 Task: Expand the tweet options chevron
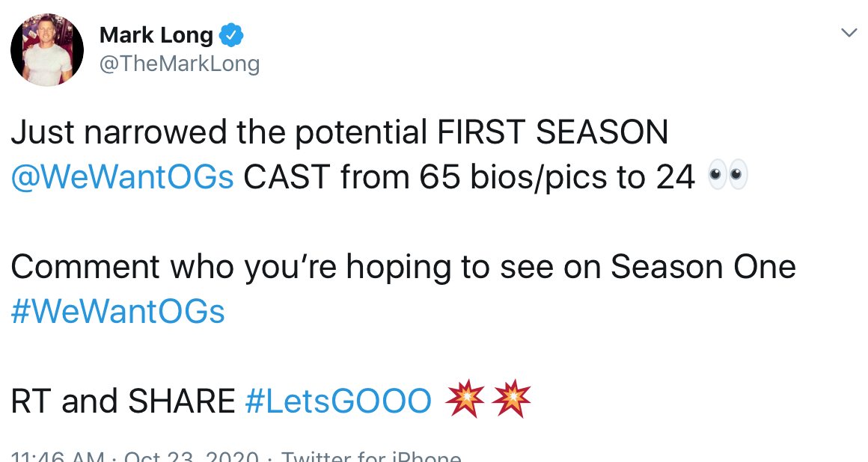coord(849,33)
